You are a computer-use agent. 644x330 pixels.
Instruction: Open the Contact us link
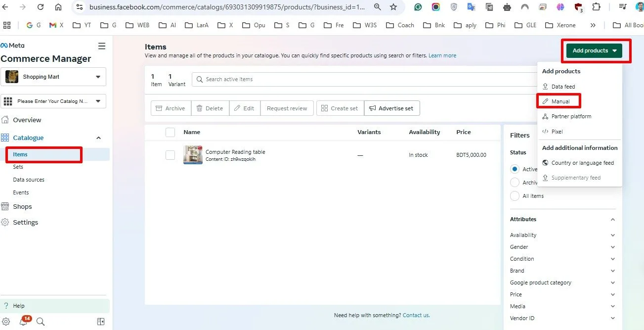pyautogui.click(x=416, y=315)
